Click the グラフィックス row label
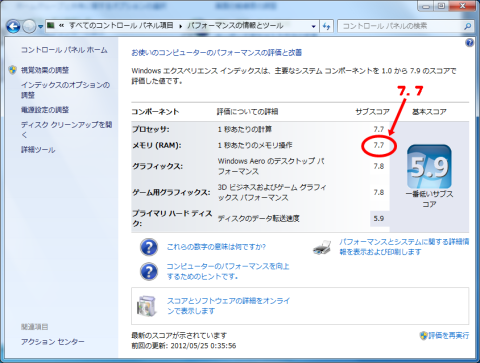Viewport: 480px width, 363px height. pos(157,166)
